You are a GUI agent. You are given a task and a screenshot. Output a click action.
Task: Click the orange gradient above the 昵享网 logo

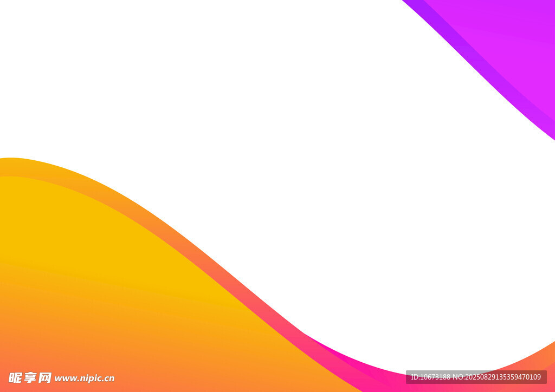coord(33,347)
